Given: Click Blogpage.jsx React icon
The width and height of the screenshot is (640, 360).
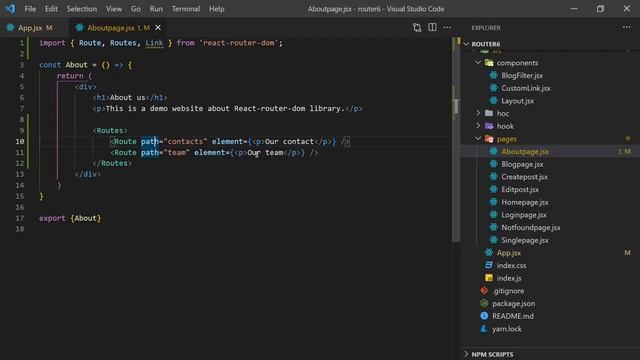Looking at the screenshot, I should pyautogui.click(x=493, y=164).
